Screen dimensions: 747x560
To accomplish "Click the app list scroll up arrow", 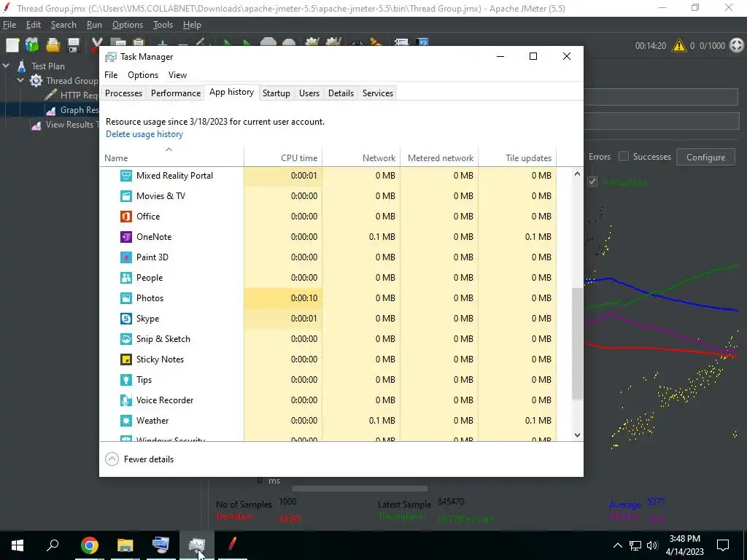I will 577,174.
